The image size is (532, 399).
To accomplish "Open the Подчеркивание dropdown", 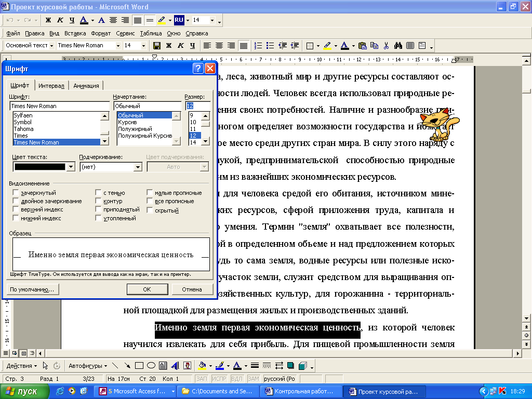I will [138, 167].
